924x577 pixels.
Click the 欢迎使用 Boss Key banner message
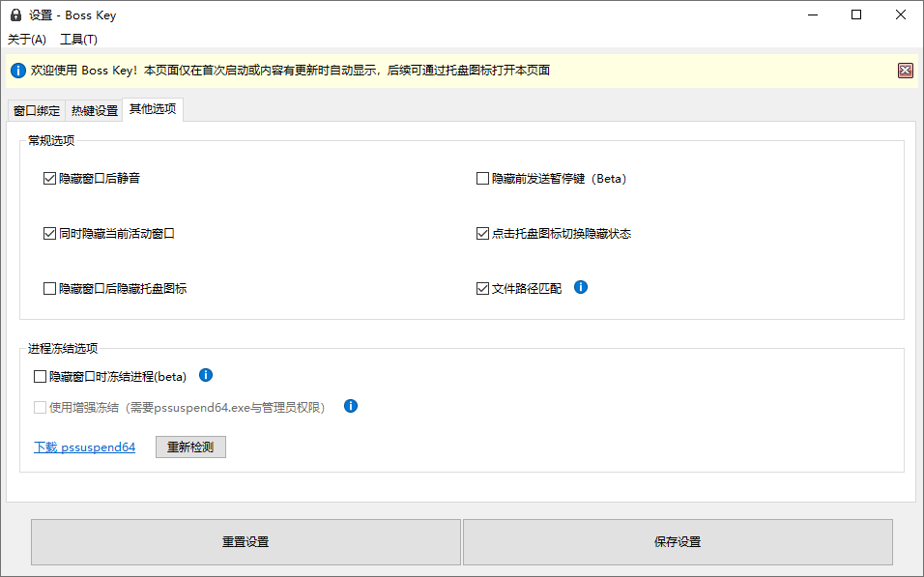point(291,71)
